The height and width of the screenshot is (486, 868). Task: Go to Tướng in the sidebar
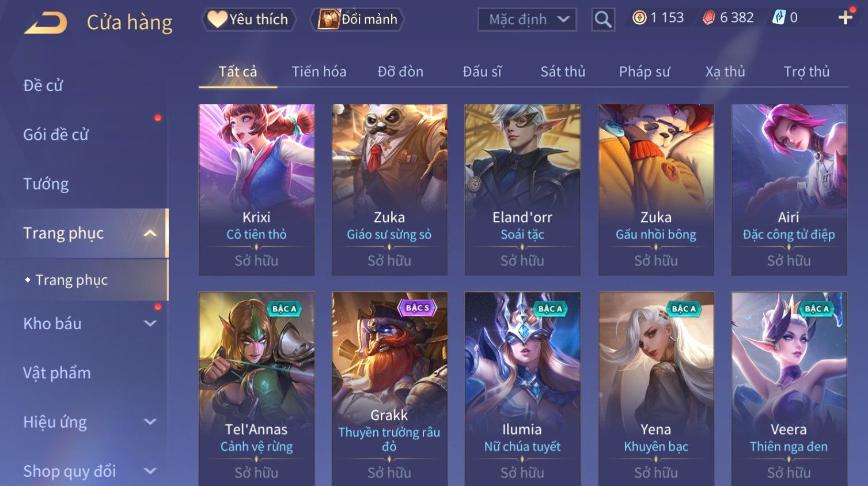click(x=46, y=184)
